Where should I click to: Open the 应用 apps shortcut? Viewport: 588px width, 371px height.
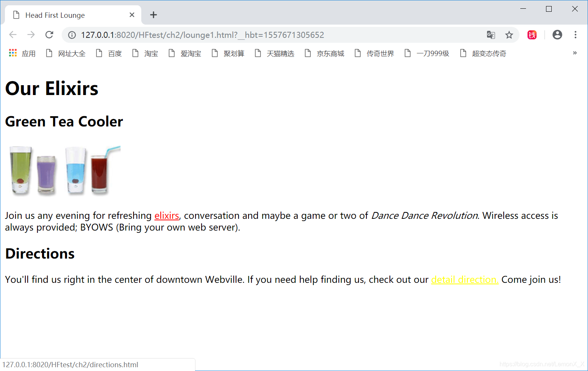point(22,53)
